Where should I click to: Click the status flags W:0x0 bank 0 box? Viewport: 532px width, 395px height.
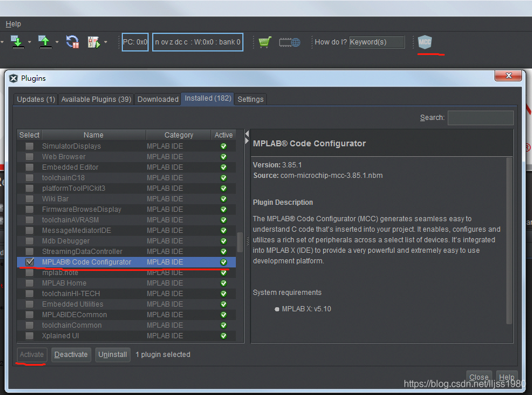click(x=198, y=42)
